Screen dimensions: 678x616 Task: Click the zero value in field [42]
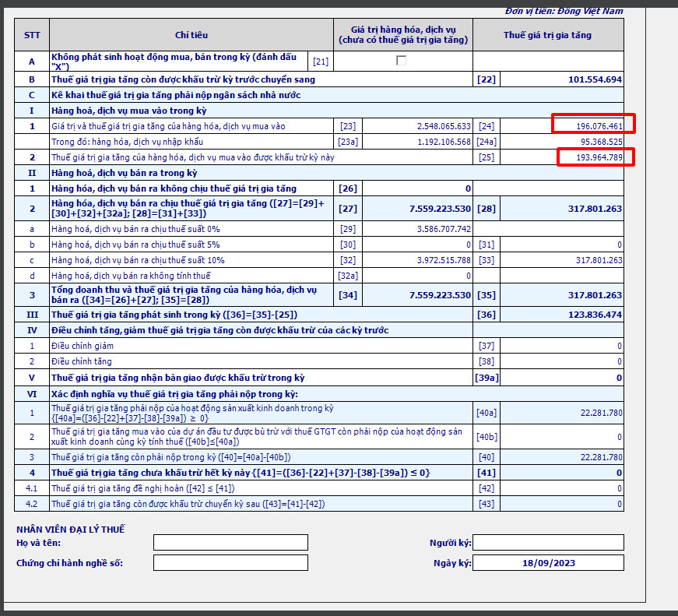pos(620,489)
